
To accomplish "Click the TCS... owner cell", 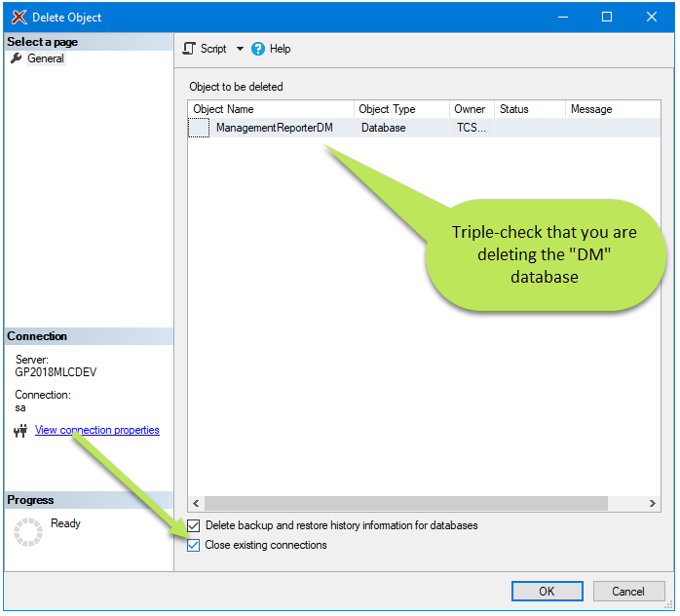I will coord(471,128).
